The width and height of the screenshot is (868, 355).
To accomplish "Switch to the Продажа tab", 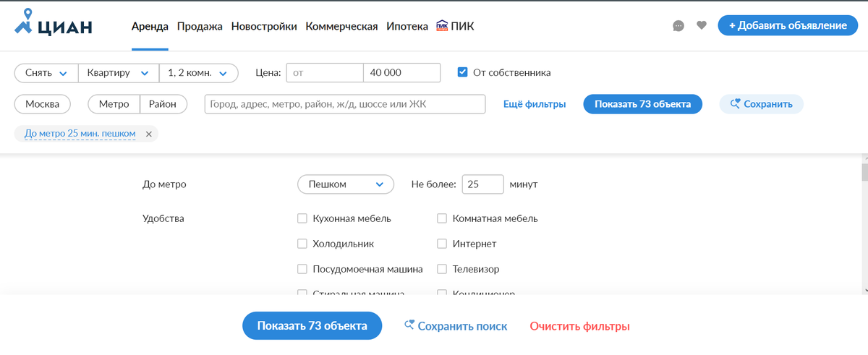I will pos(200,26).
